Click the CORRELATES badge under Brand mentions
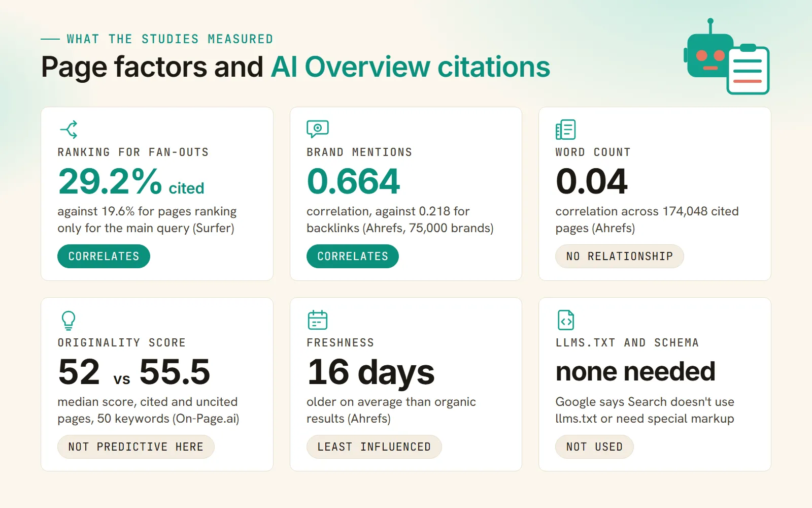 [353, 256]
